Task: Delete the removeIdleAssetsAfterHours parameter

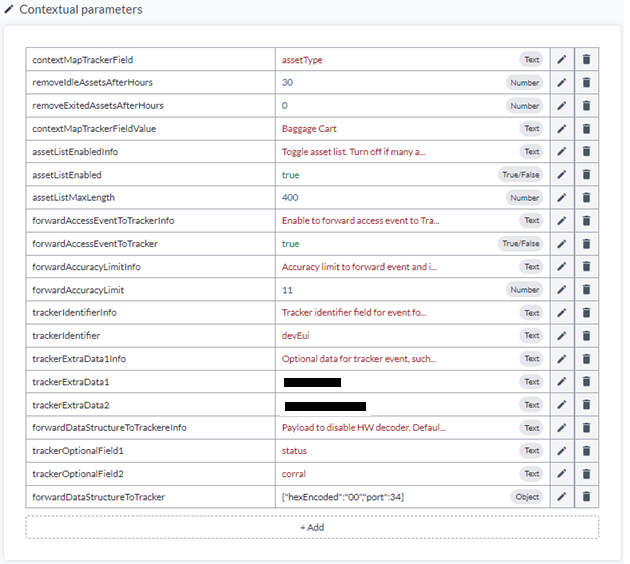Action: (x=587, y=83)
